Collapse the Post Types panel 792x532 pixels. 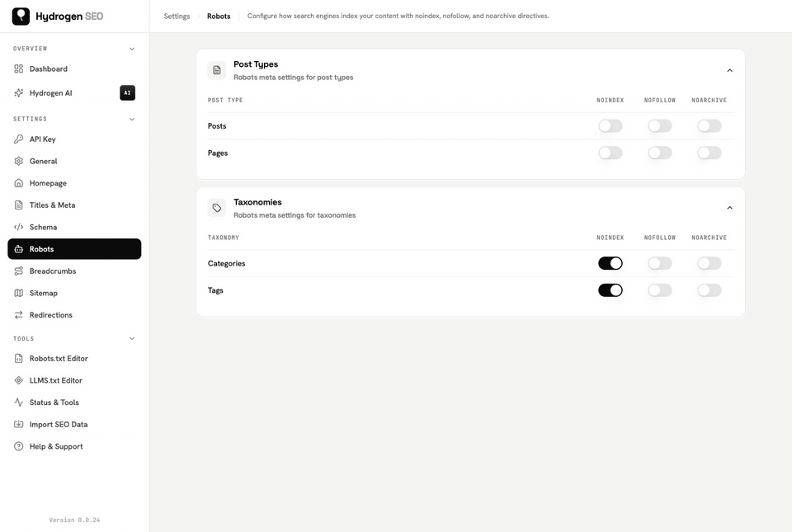[729, 71]
